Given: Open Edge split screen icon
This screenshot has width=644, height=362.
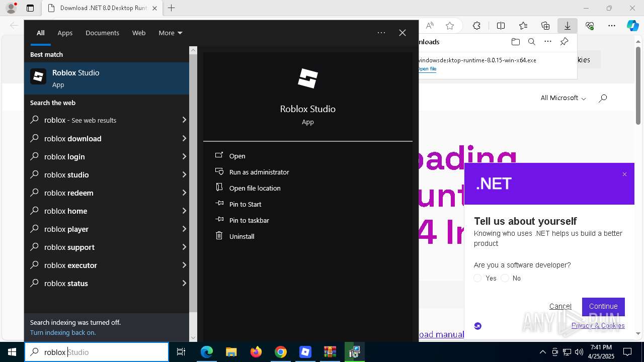Looking at the screenshot, I should coord(501,26).
